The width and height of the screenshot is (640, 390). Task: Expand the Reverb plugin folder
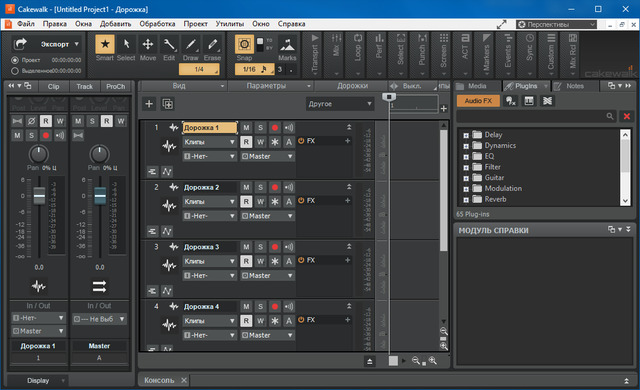[x=466, y=200]
